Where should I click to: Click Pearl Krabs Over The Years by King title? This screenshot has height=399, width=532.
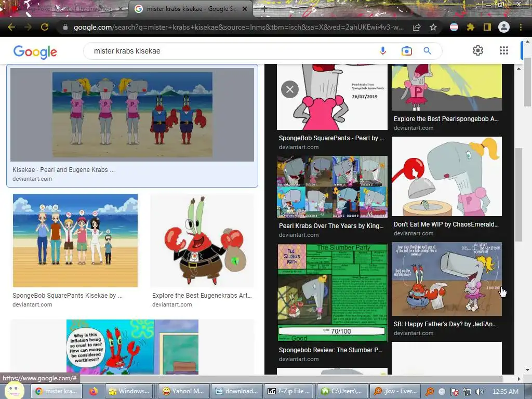click(331, 226)
